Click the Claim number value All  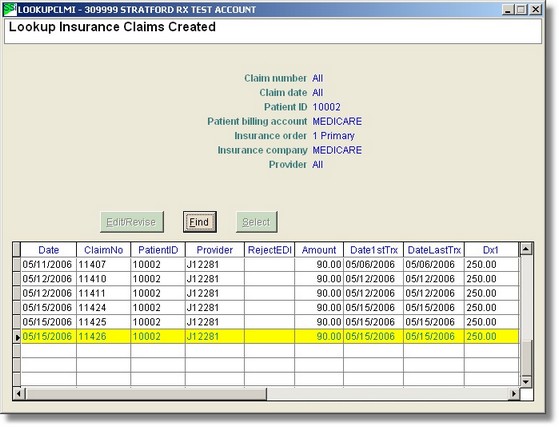tap(318, 78)
